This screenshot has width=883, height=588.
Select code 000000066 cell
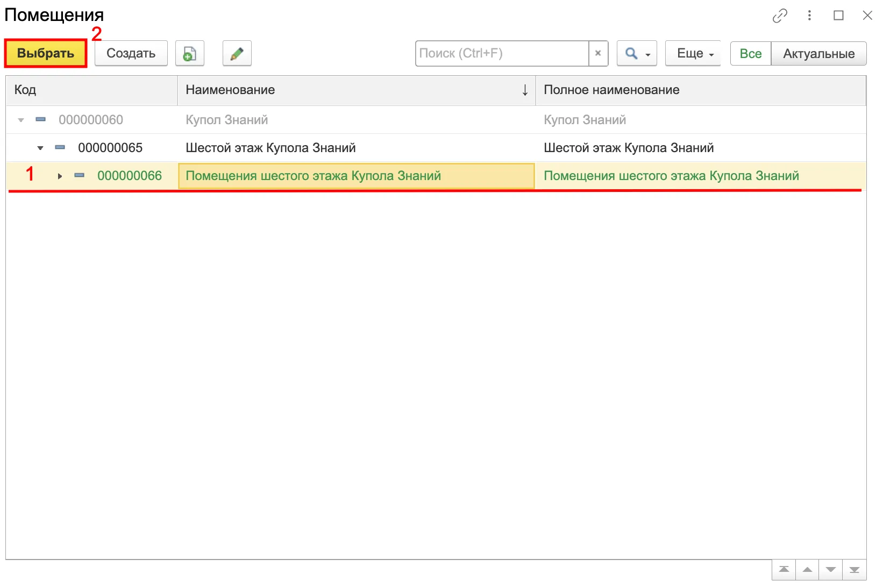click(130, 176)
